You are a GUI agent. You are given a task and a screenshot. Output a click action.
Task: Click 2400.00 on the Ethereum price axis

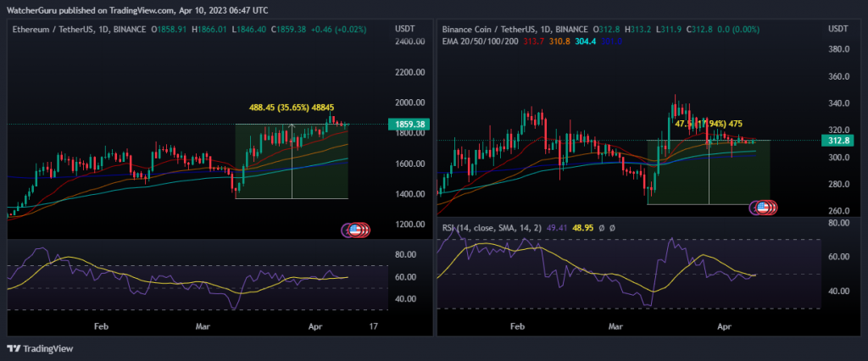pyautogui.click(x=410, y=42)
